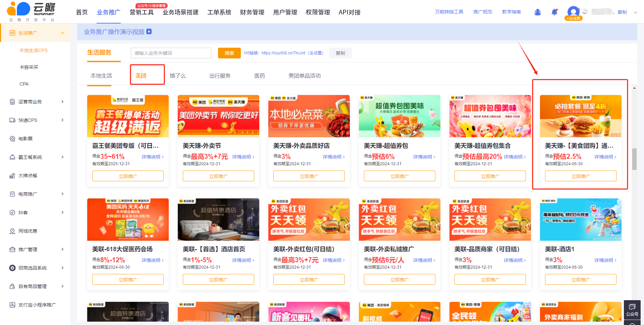Expand 推广管理 submenu arrow
The image size is (644, 325).
(62, 249)
